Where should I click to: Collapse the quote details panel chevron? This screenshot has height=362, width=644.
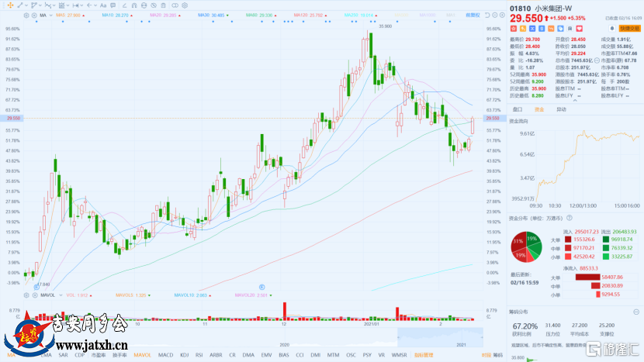[x=575, y=101]
